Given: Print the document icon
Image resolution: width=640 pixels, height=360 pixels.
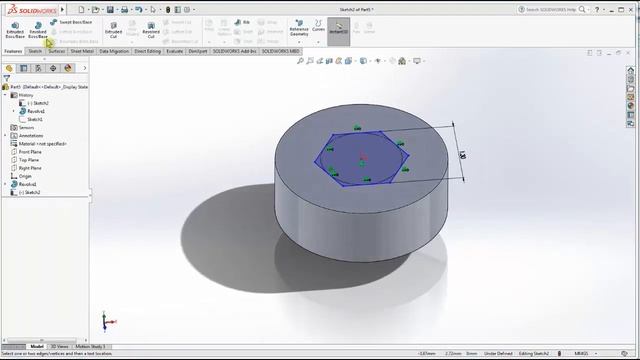Looking at the screenshot, I should 124,9.
